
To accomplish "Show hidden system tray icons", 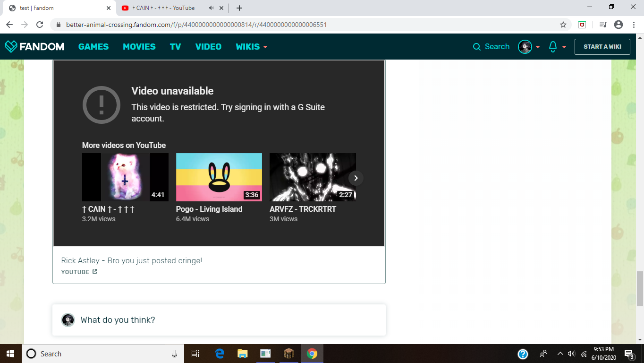I will (x=560, y=354).
